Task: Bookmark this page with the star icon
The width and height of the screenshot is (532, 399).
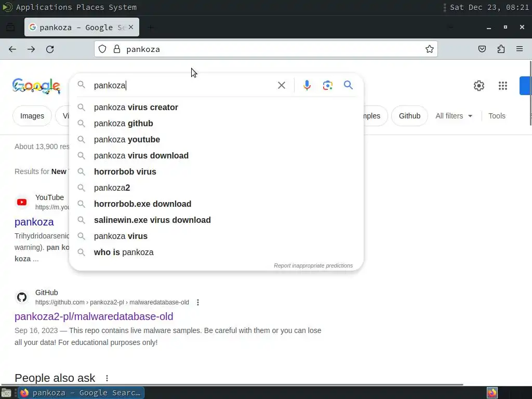Action: coord(430,49)
